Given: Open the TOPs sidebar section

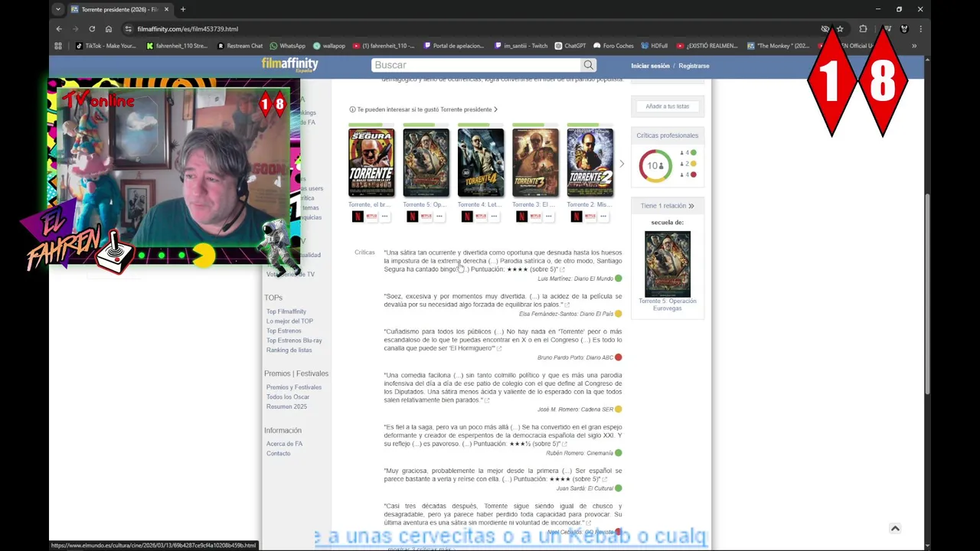Looking at the screenshot, I should point(273,298).
